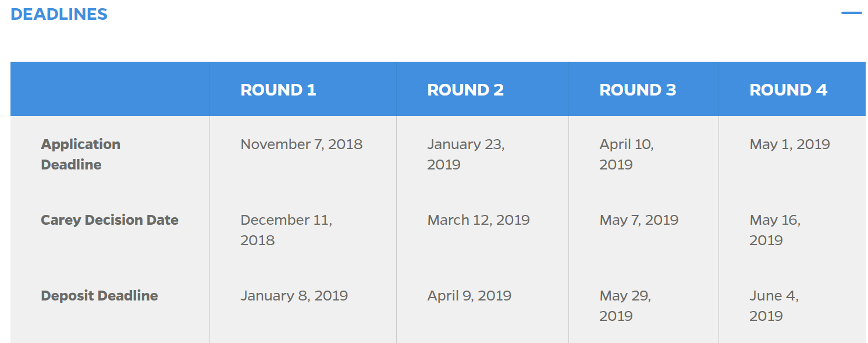Select the Deposit Deadline row label
Viewport: 868px width, 343px height.
point(99,296)
